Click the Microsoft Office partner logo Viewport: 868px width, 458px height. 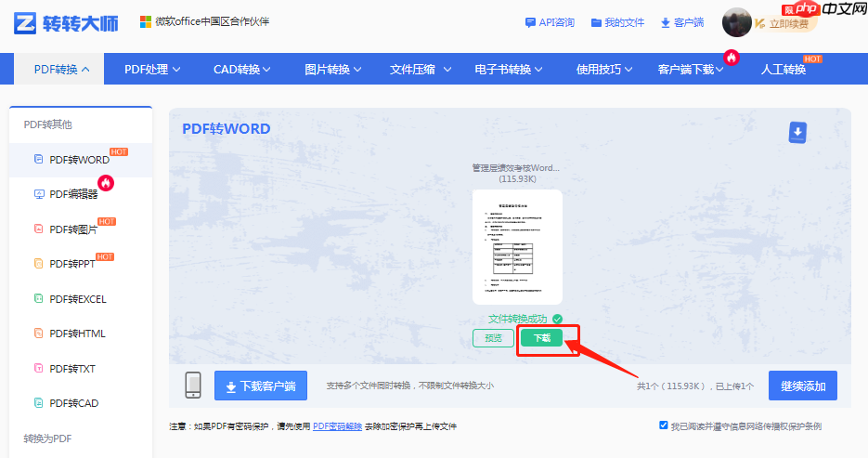point(146,22)
